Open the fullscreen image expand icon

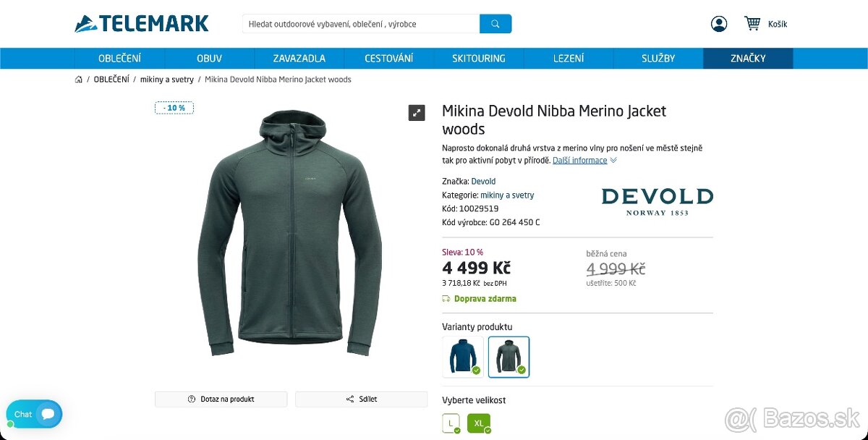coord(416,112)
